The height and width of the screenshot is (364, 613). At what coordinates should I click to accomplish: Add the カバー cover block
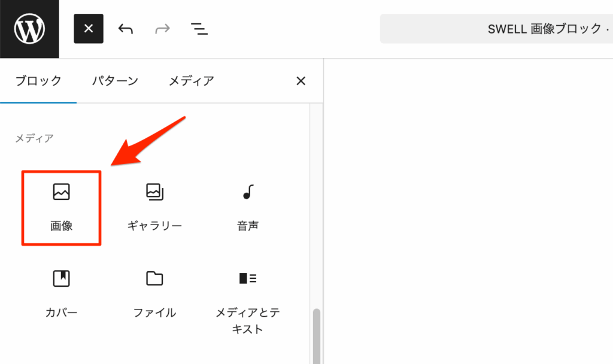(x=61, y=290)
